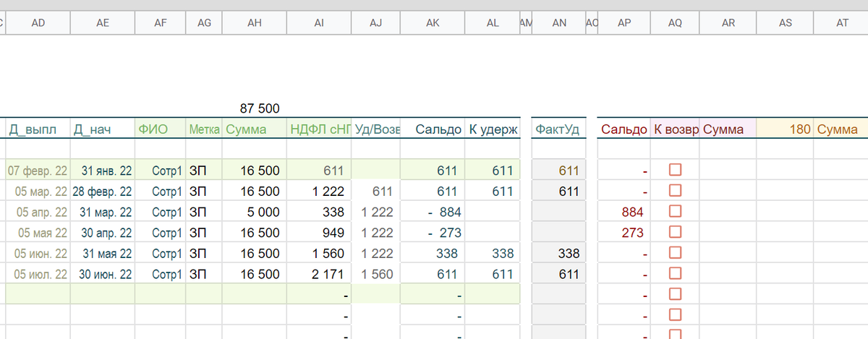Click the Д_нач cell 31 мар. 22
Screen dimensions: 868x339
103,213
